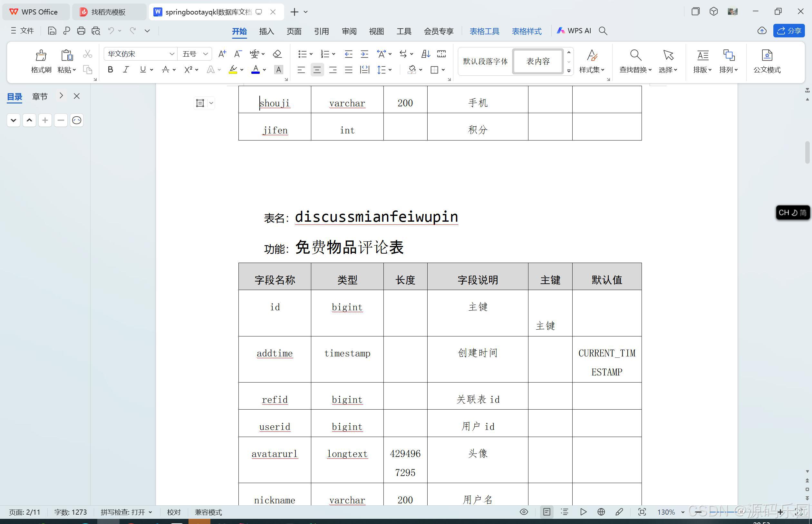Enable eye protection mode in status bar
The width and height of the screenshot is (812, 524).
tap(524, 512)
